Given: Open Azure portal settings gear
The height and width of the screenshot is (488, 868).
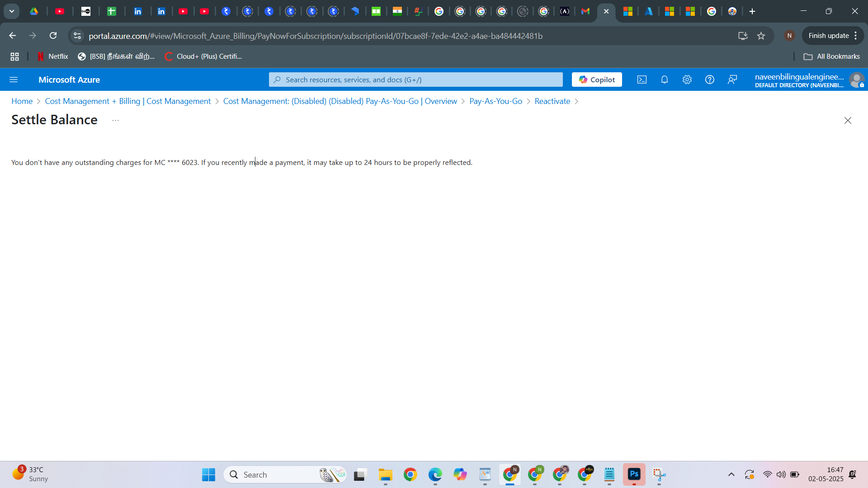Looking at the screenshot, I should (x=687, y=80).
